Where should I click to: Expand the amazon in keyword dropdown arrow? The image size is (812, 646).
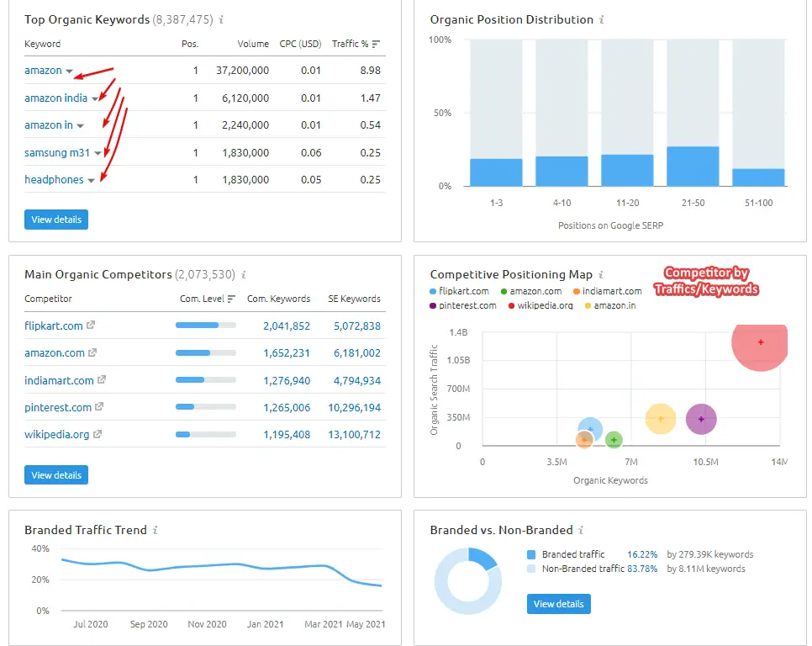[x=80, y=126]
